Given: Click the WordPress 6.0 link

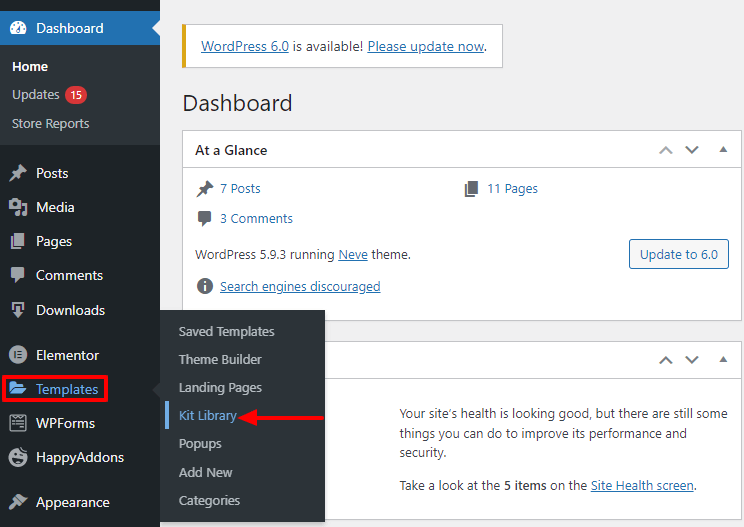Looking at the screenshot, I should click(x=245, y=46).
